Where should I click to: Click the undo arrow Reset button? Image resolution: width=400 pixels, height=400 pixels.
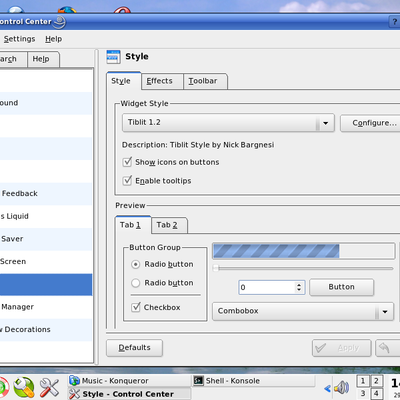tap(387, 348)
